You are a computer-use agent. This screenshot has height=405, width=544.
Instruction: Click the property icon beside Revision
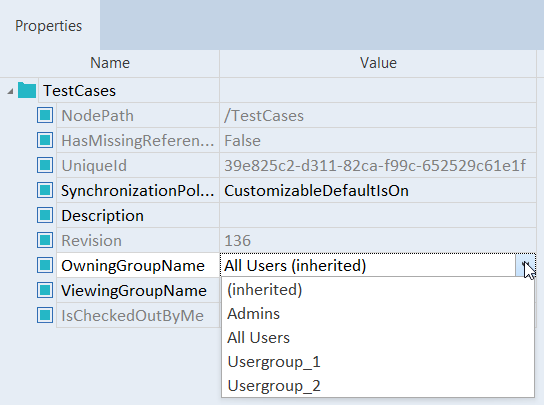click(45, 240)
